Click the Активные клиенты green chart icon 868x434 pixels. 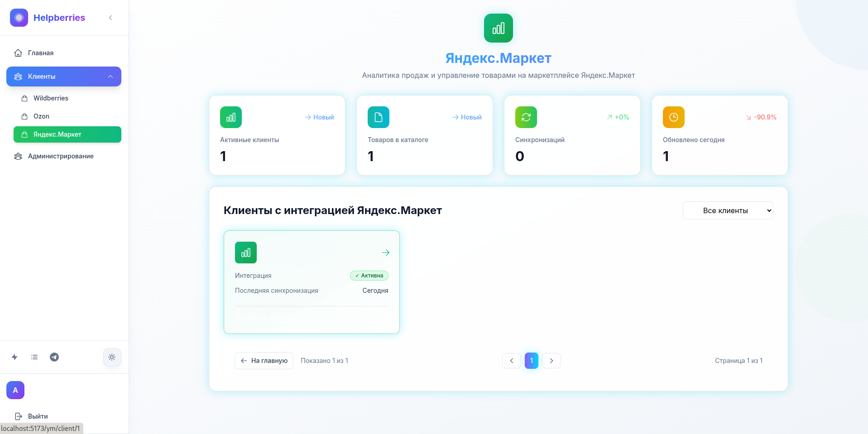(231, 117)
